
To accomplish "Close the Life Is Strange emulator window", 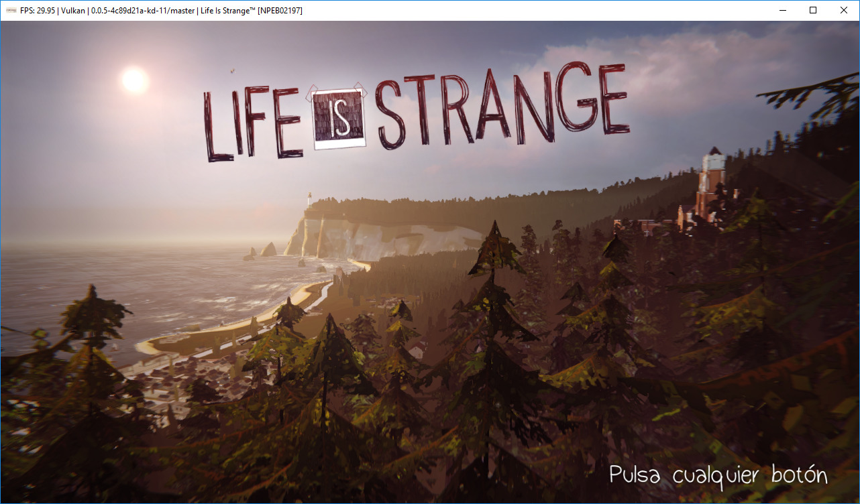I will tap(844, 10).
